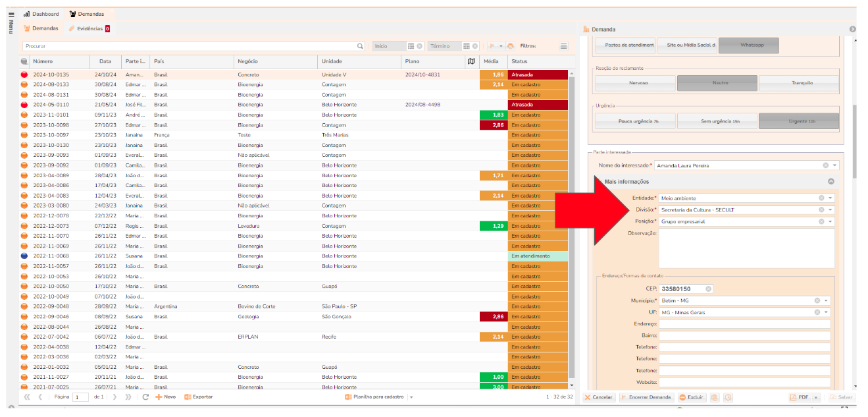Viewport: 868px width, 417px height.
Task: Open the Evidências sub-tab
Action: click(89, 28)
